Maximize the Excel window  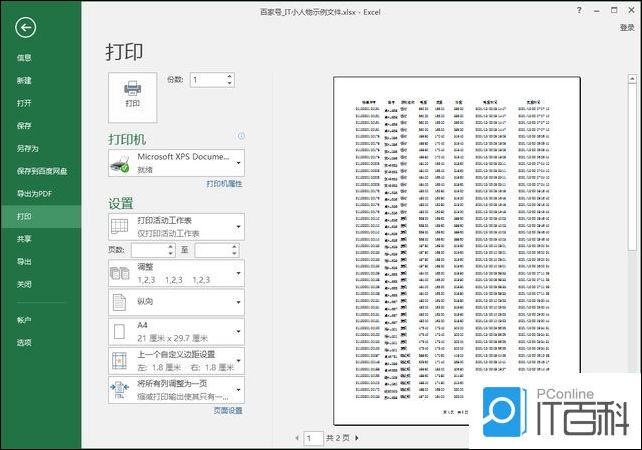coord(614,11)
